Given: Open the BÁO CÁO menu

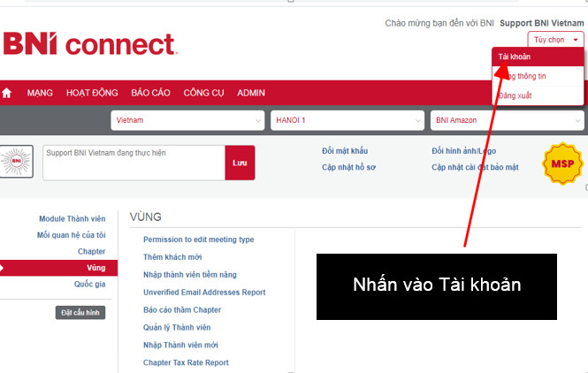Looking at the screenshot, I should tap(150, 93).
